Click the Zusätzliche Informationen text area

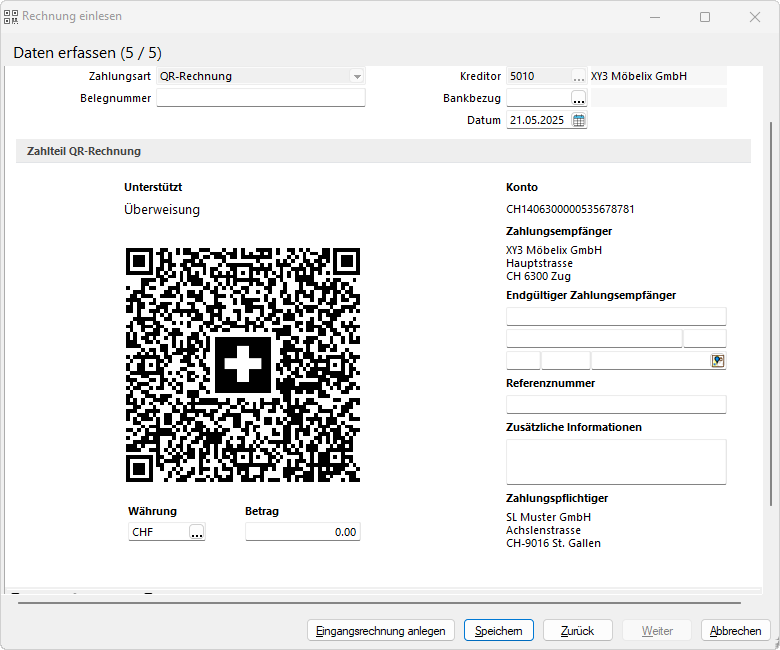(616, 462)
